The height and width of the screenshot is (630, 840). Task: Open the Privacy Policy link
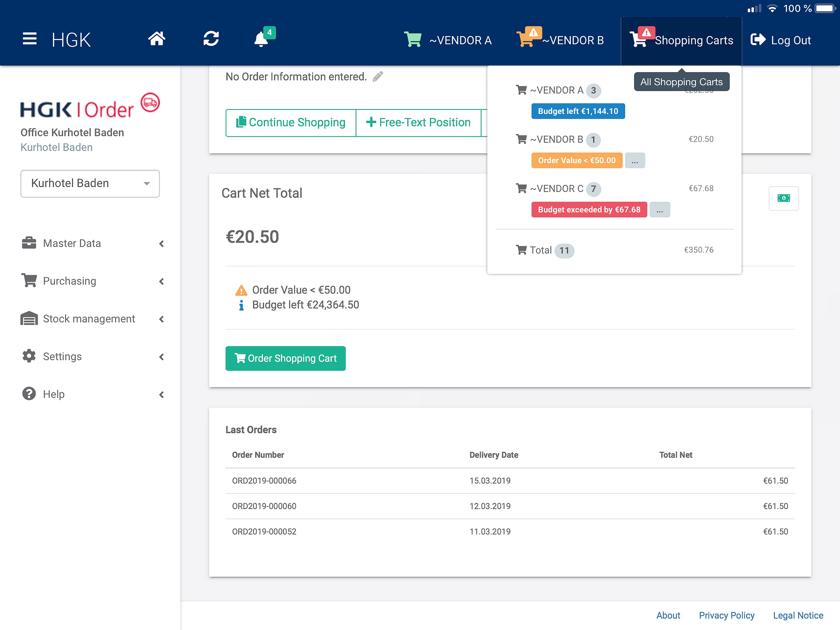pos(727,615)
